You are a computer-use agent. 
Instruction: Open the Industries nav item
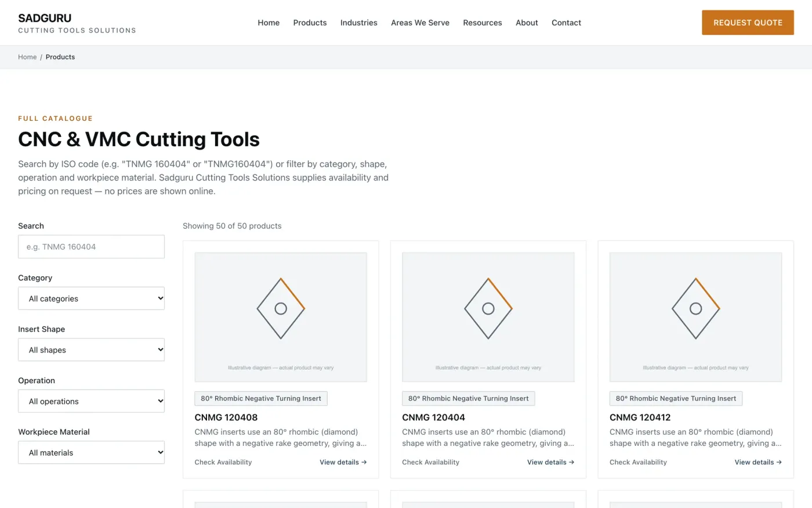[358, 23]
